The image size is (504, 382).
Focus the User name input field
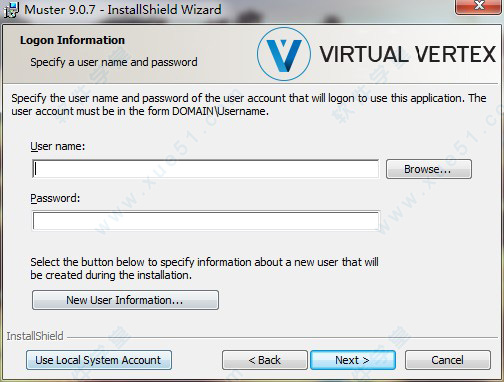coord(206,169)
